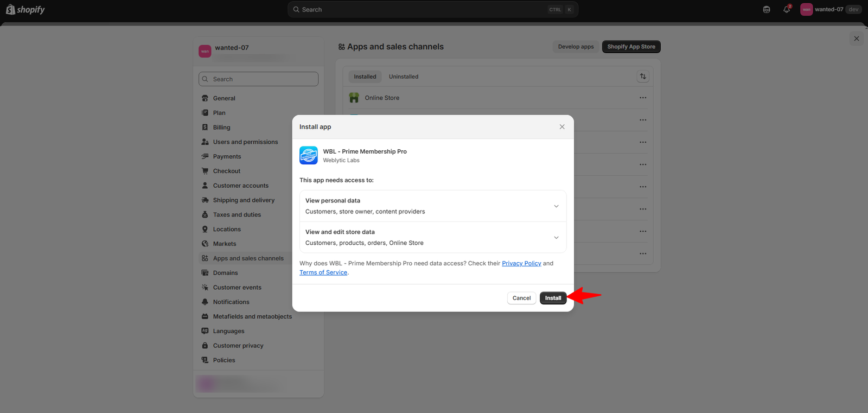868x413 pixels.
Task: Close the Install app dialog
Action: coord(562,127)
